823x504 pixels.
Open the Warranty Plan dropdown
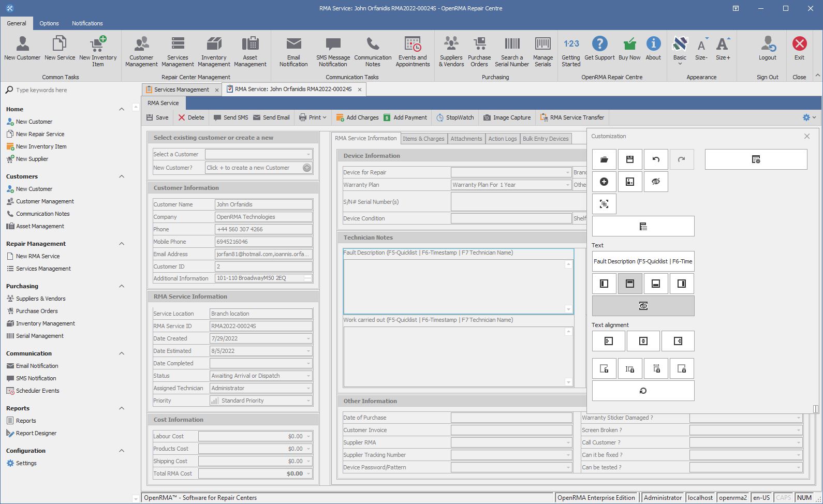pyautogui.click(x=567, y=185)
